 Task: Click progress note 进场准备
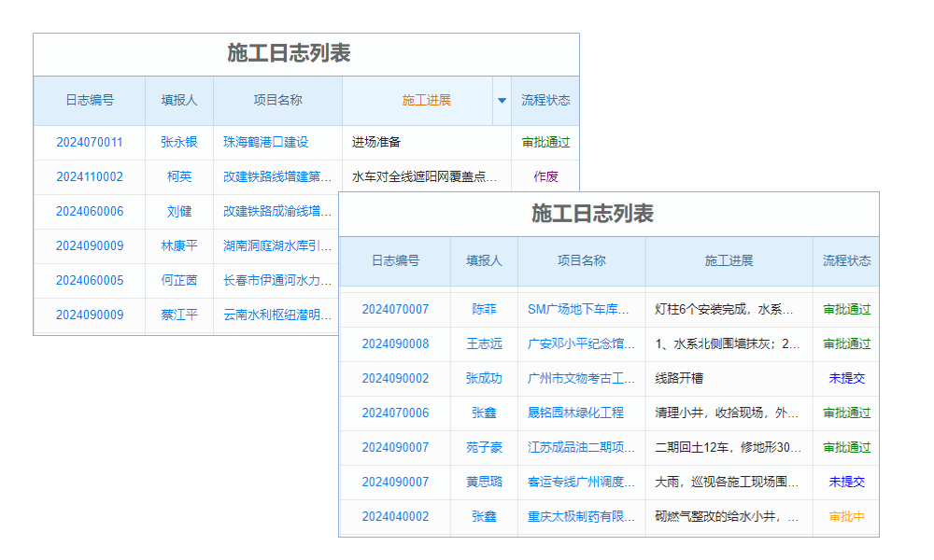pyautogui.click(x=377, y=142)
